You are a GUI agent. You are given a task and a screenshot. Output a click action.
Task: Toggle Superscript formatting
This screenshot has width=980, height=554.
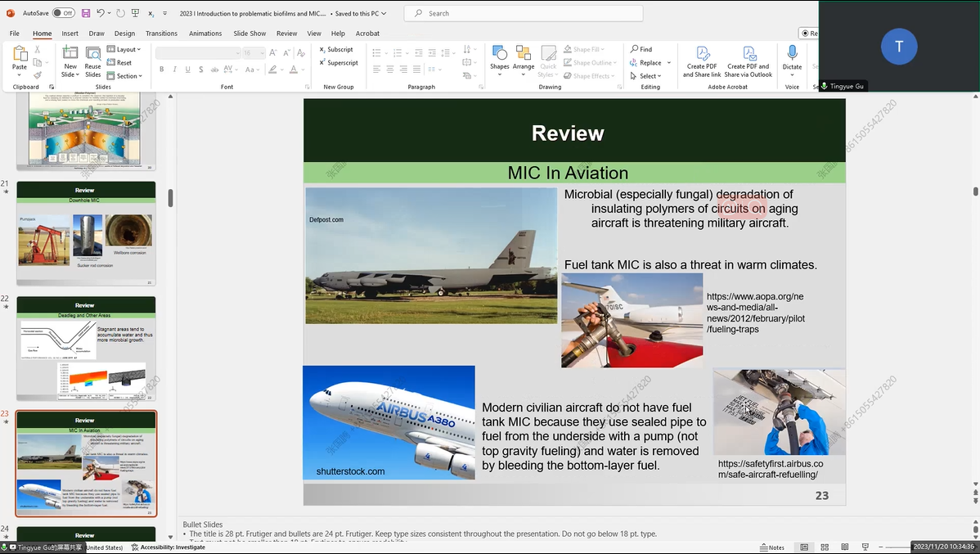[x=339, y=63]
